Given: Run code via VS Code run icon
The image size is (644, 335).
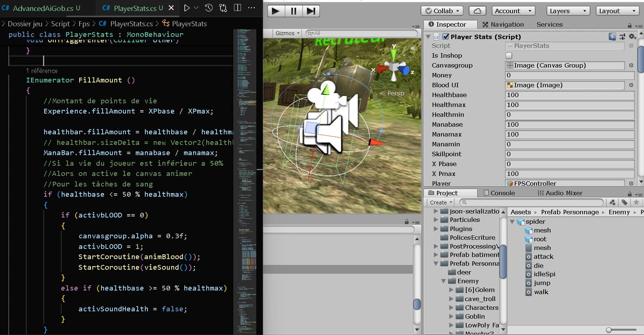Looking at the screenshot, I should (x=187, y=8).
